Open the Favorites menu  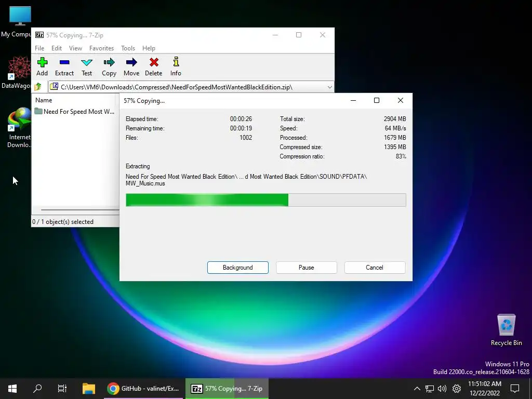[101, 48]
